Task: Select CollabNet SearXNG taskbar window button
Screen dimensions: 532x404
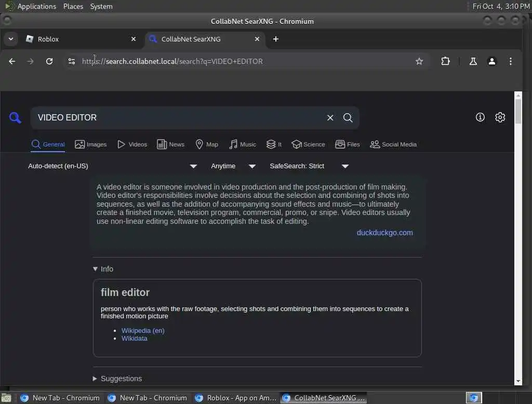Action: tap(324, 398)
